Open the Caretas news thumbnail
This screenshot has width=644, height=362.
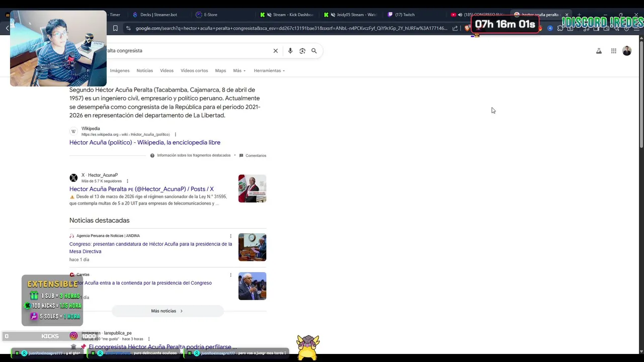252,286
